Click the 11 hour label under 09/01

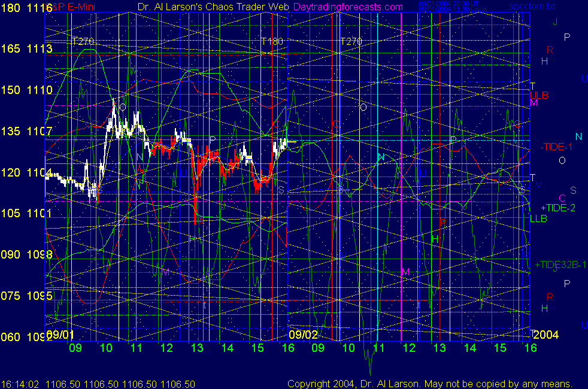[136, 348]
